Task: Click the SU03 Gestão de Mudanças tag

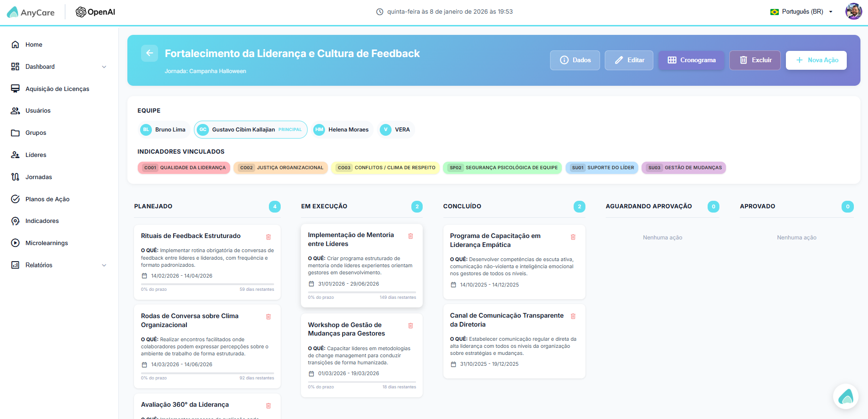Action: [x=684, y=168]
